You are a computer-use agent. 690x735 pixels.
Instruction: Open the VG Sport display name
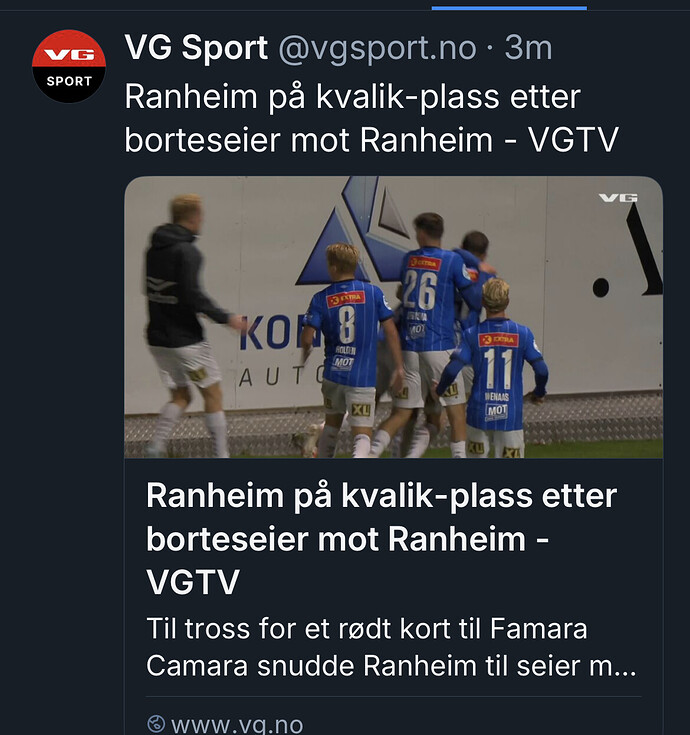(196, 47)
